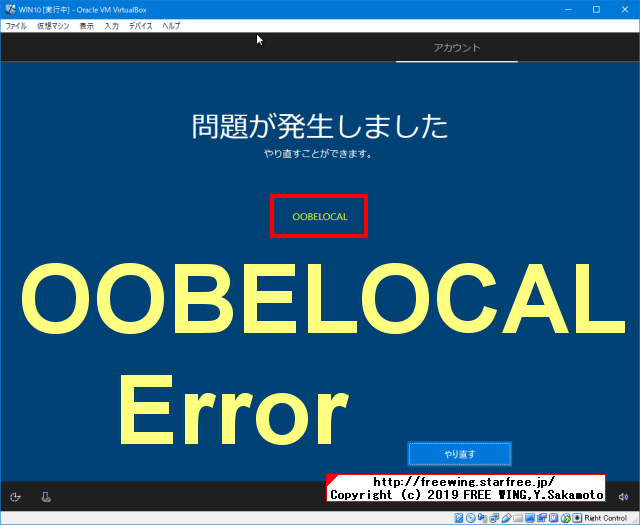Minimize the VirtualBox window
The width and height of the screenshot is (640, 525).
point(568,9)
